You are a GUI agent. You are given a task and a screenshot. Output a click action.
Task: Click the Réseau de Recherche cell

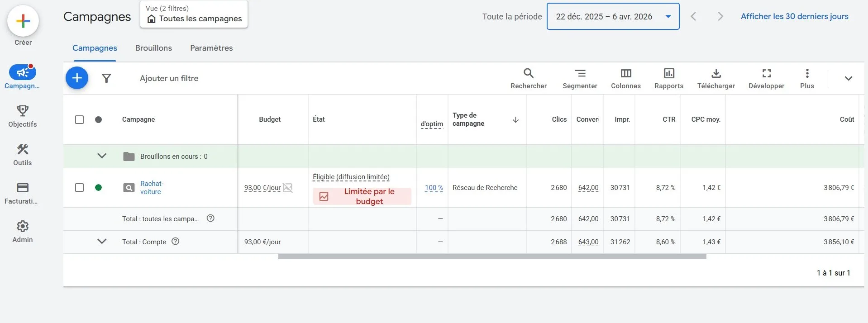[485, 187]
